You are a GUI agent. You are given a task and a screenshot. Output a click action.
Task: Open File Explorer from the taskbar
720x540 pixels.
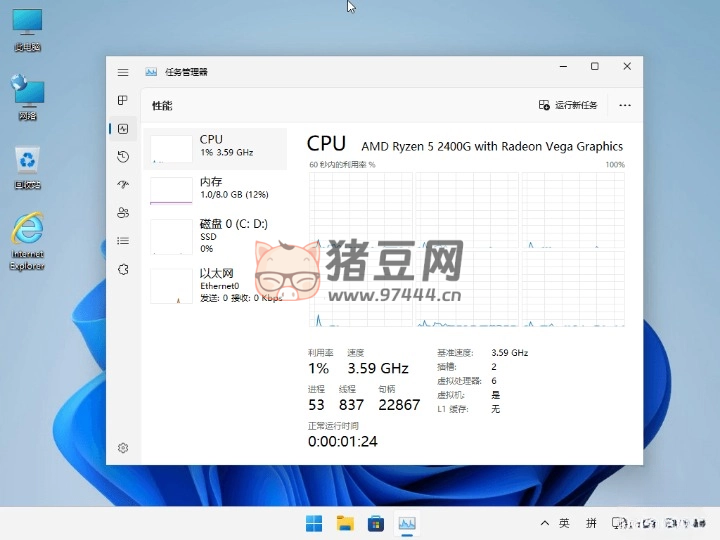point(345,523)
